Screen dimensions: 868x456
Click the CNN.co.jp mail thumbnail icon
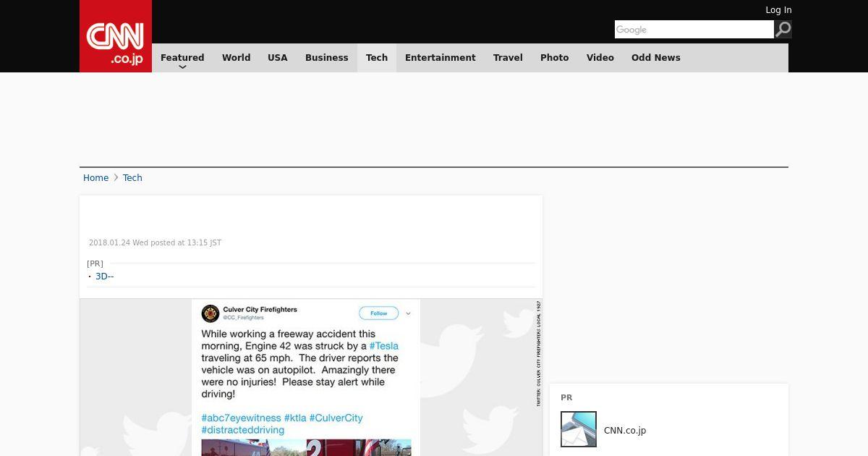point(579,429)
